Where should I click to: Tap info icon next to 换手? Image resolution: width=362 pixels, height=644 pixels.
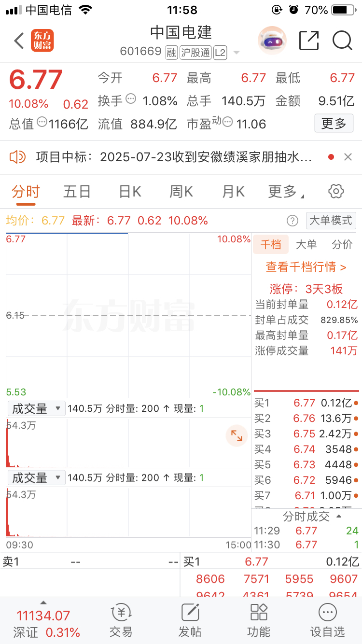[131, 99]
